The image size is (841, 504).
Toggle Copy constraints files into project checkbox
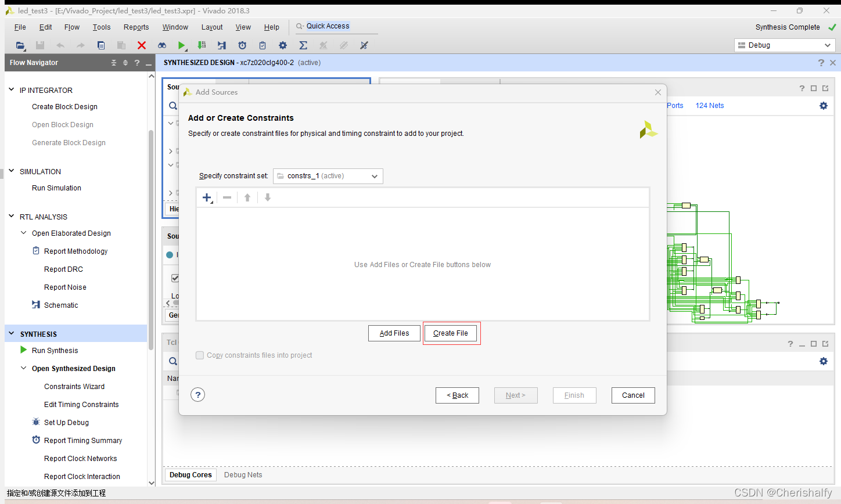[x=200, y=355]
